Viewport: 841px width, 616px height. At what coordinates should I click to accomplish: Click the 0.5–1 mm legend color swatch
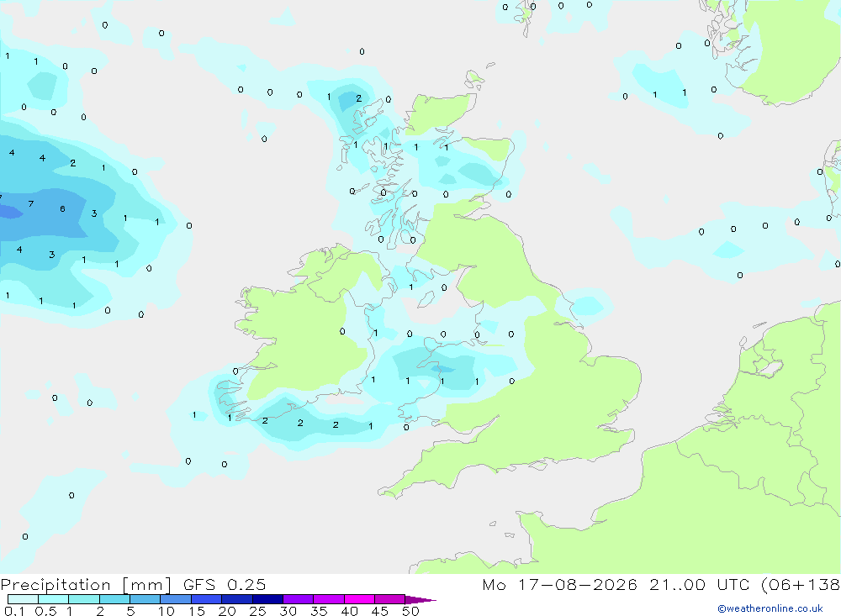pyautogui.click(x=53, y=599)
